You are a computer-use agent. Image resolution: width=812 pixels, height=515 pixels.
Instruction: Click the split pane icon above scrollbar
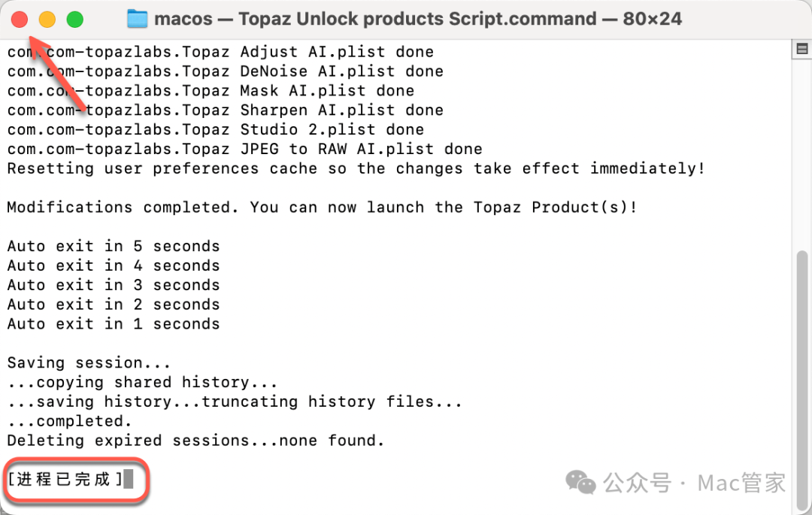pos(801,50)
